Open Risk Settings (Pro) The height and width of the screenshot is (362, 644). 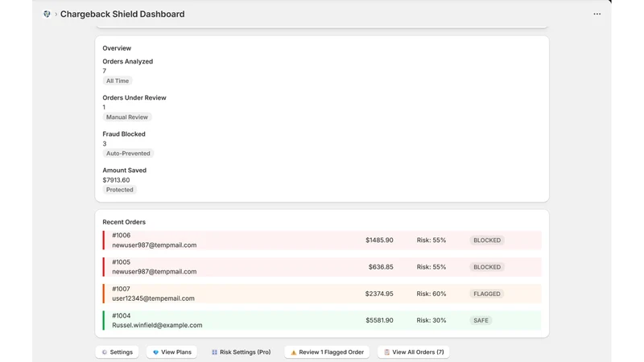(x=241, y=352)
